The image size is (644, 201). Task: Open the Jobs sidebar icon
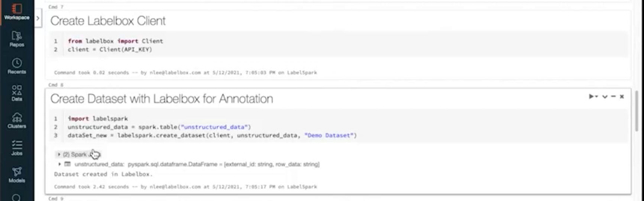(x=17, y=148)
